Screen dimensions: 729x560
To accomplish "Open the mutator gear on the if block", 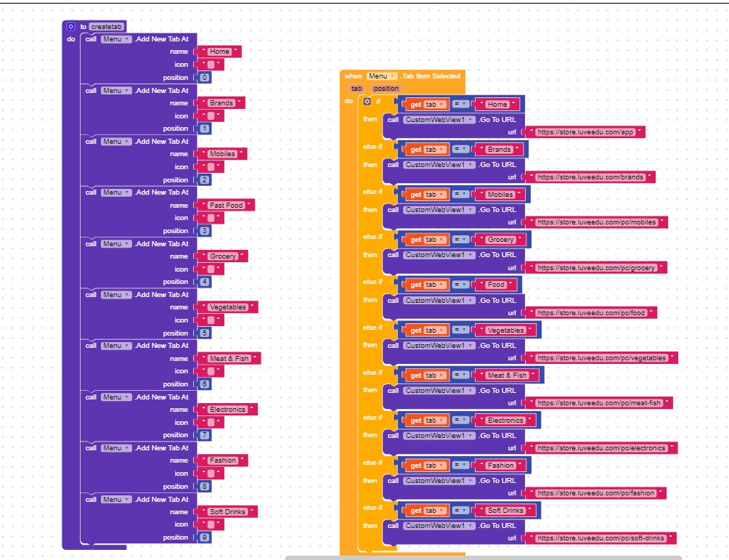I will click(x=367, y=102).
